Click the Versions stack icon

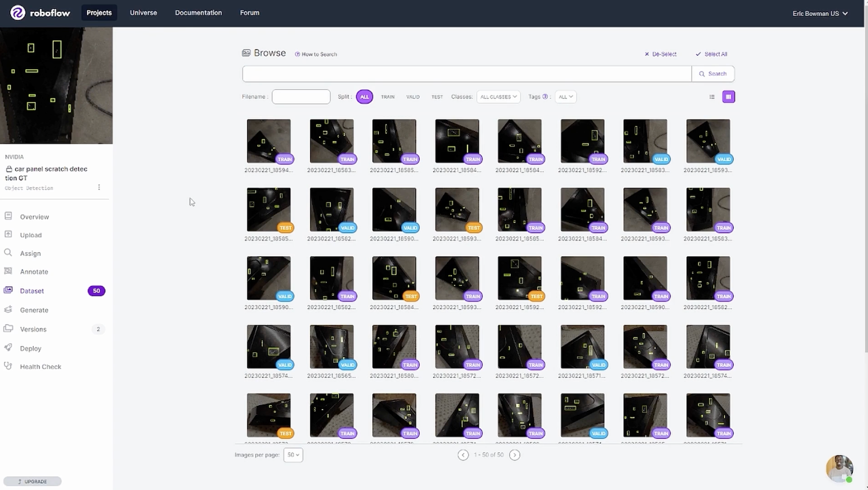[8, 328]
